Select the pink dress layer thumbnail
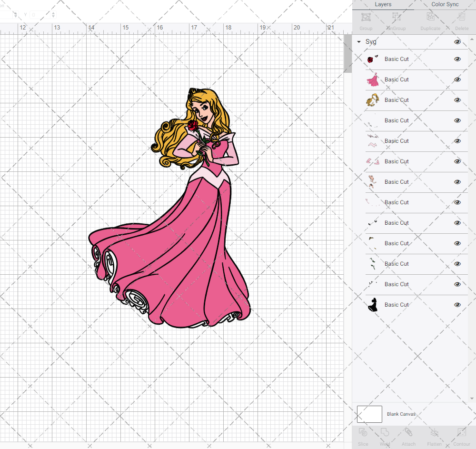 373,80
